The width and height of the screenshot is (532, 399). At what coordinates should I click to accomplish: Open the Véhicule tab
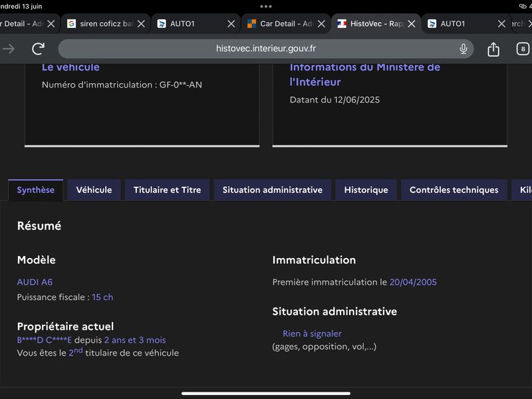tap(94, 190)
